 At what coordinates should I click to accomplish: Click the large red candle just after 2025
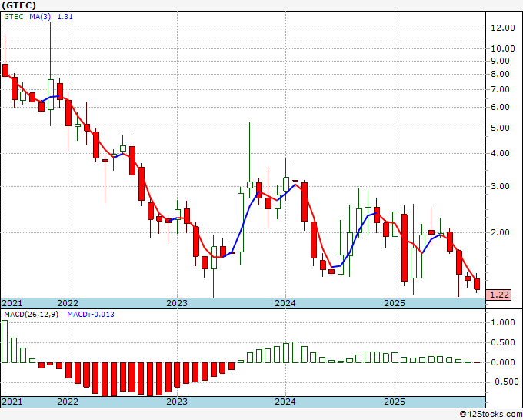coord(405,248)
